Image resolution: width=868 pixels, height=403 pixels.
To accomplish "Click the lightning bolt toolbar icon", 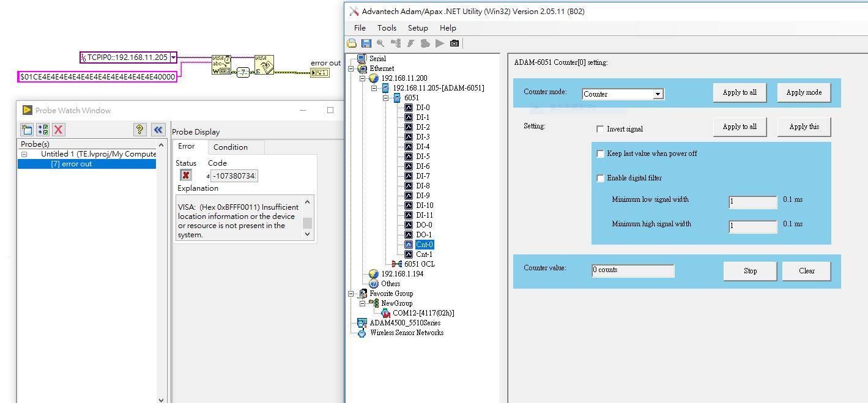I will 410,43.
